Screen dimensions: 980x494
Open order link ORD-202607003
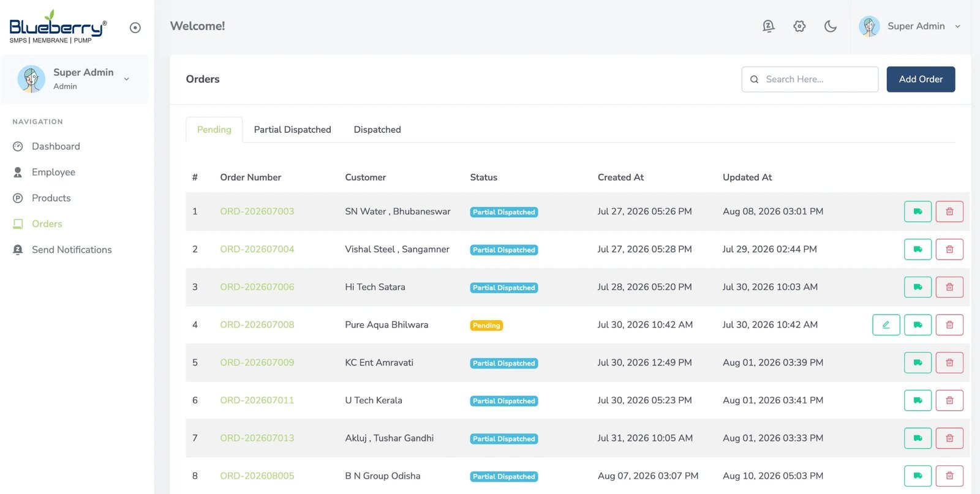pos(257,211)
